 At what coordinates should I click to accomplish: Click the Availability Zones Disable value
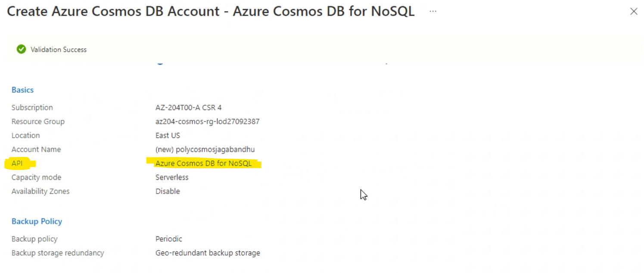[168, 191]
